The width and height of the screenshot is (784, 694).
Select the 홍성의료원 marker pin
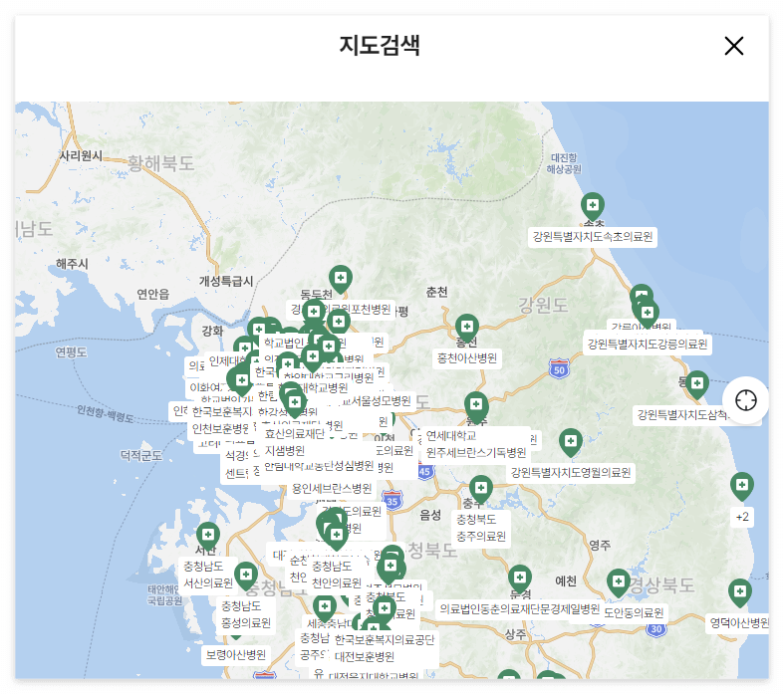[246, 576]
